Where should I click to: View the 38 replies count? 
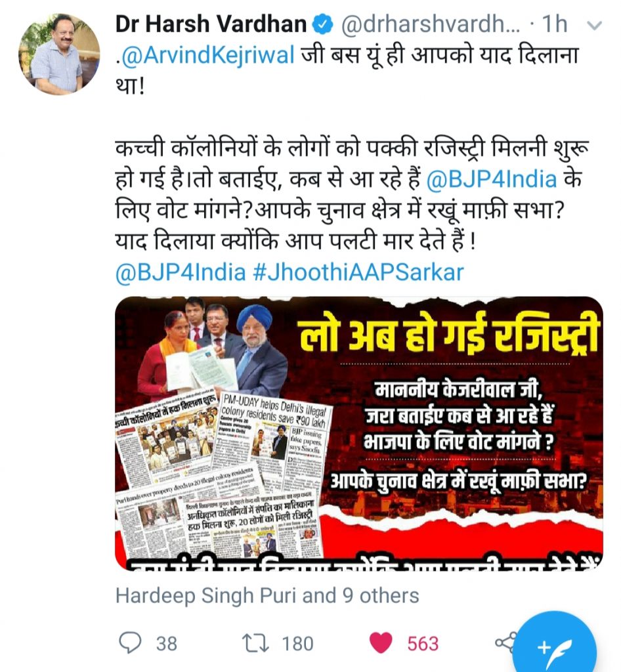(x=166, y=644)
